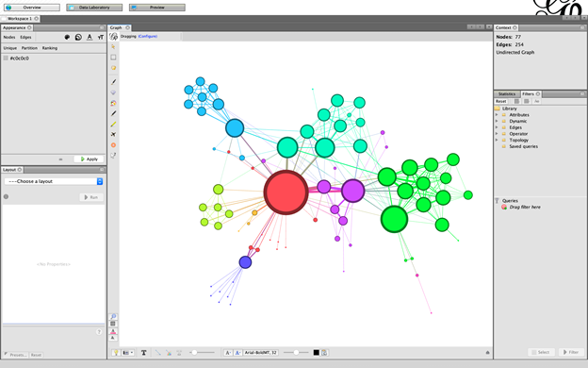Select the Edges tab in Appearance

point(25,37)
